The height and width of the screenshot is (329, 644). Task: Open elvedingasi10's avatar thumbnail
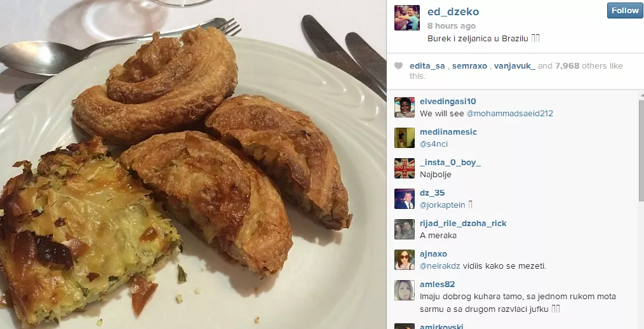(x=405, y=107)
